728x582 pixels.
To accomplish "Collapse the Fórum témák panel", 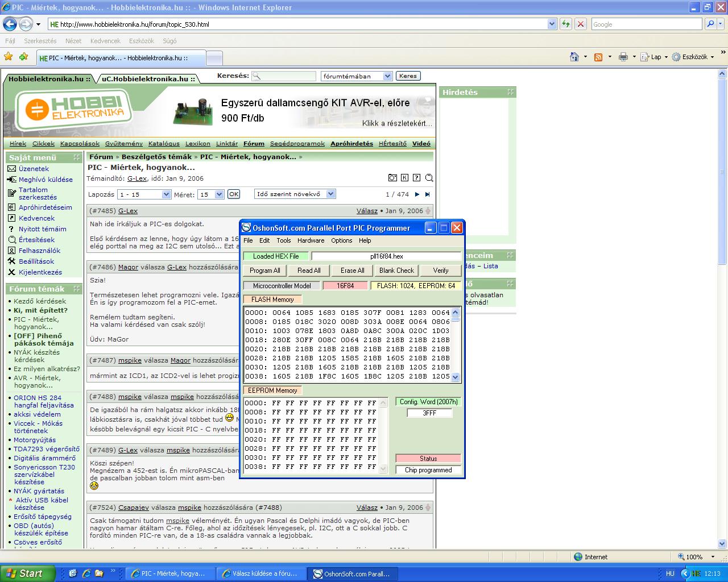I will [77, 289].
